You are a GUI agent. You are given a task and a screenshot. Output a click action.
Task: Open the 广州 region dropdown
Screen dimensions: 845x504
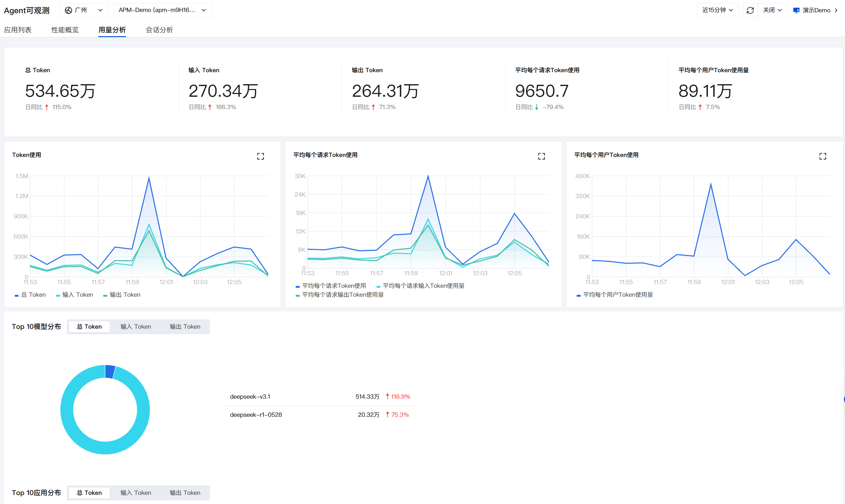(84, 10)
